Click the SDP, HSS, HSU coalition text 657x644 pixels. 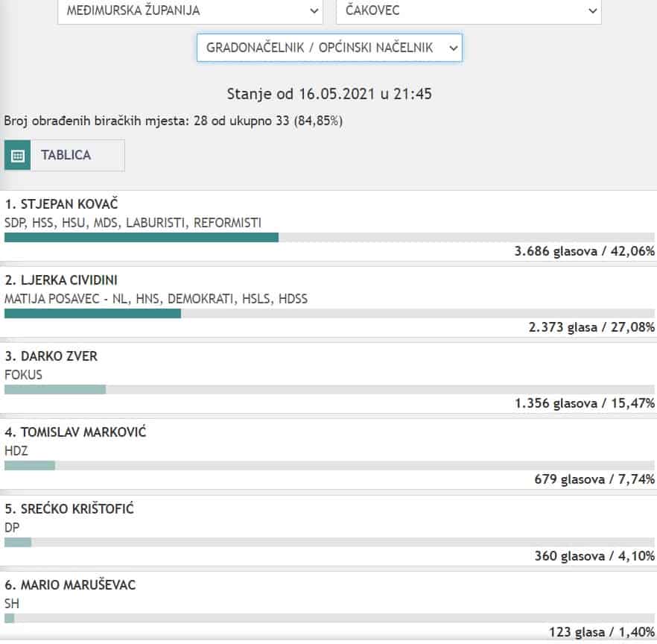pos(133,222)
